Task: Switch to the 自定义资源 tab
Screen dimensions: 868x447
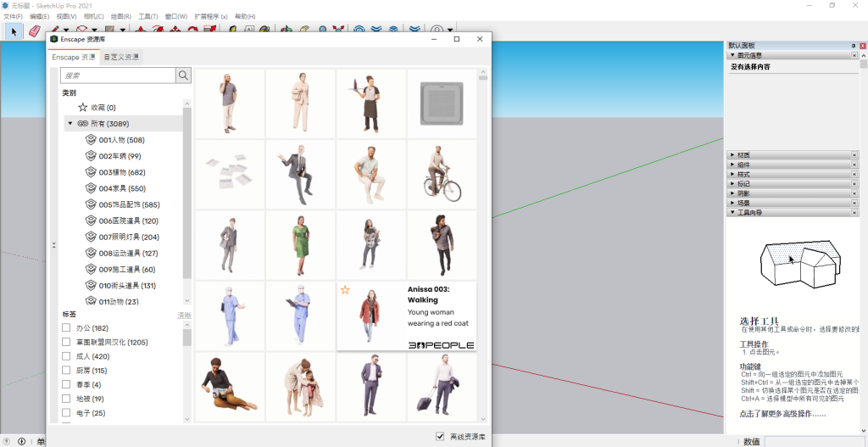Action: coord(121,57)
